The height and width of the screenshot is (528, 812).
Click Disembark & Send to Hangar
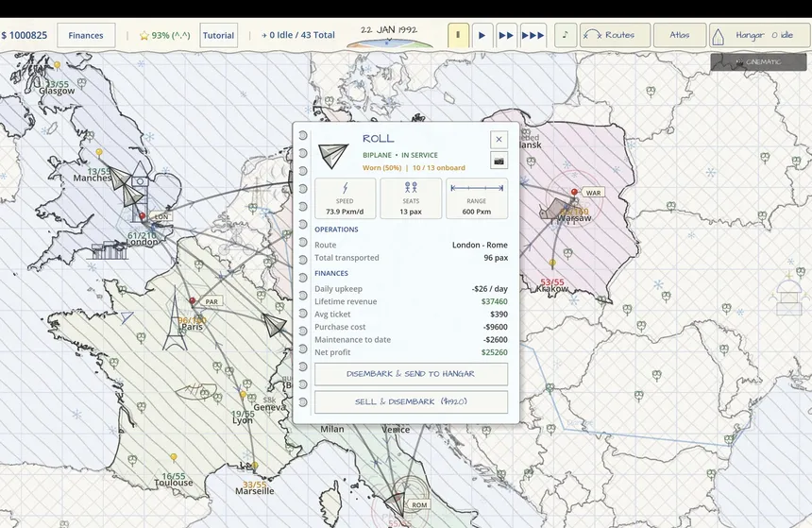(x=411, y=374)
